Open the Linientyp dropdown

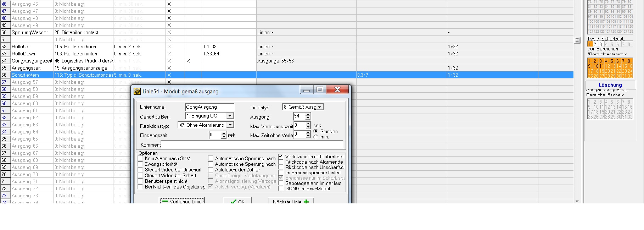tap(319, 107)
